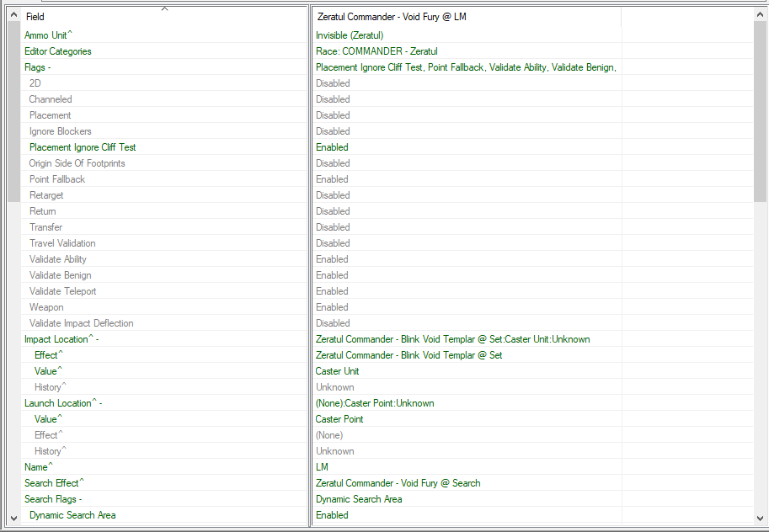Click Enabled value for Validate Teleport
This screenshot has width=769, height=532.
click(x=332, y=291)
